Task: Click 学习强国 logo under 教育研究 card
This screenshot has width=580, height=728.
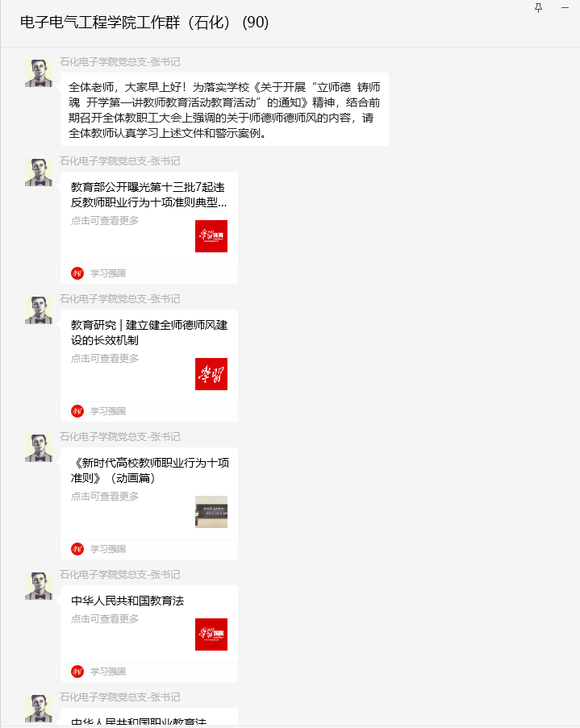Action: point(77,411)
